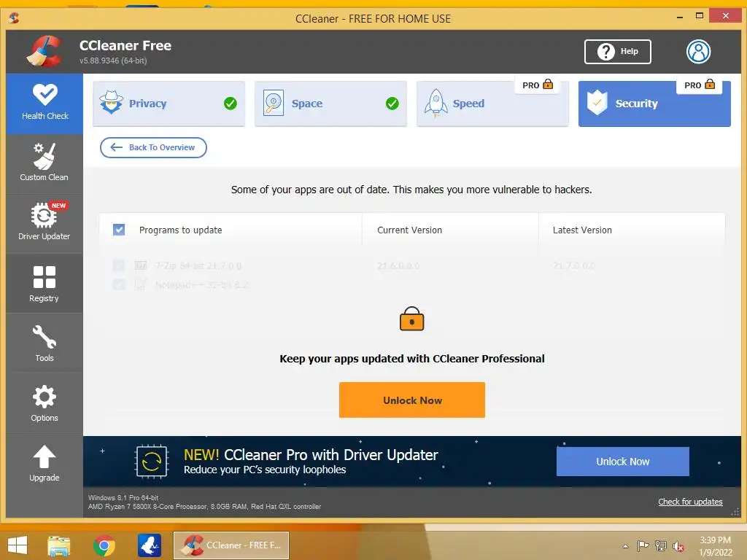Click the Windows 8.1 Pro 64-bit system info
This screenshot has height=560, width=747.
[123, 497]
